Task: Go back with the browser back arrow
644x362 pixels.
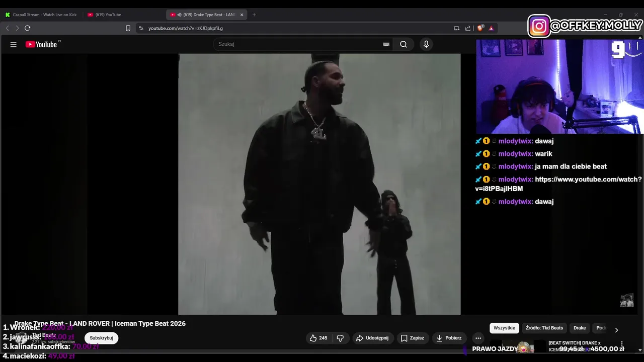Action: tap(7, 28)
